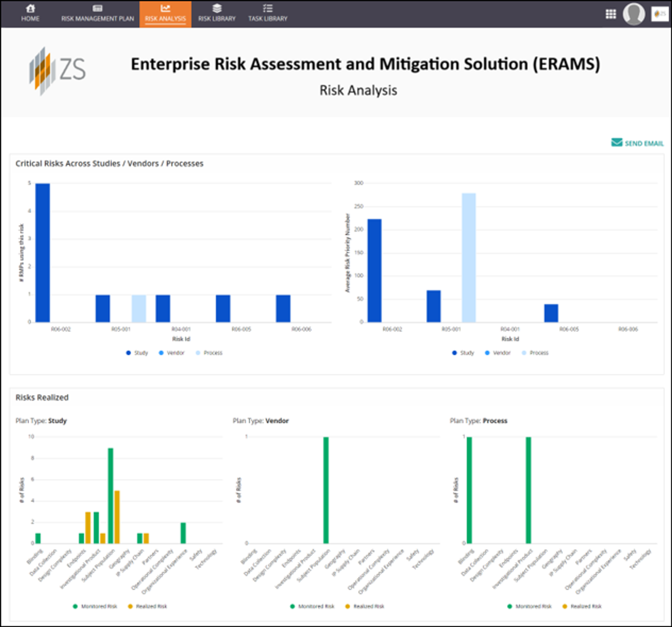Toggle Realized Risk in Vendor chart legend

pyautogui.click(x=364, y=606)
